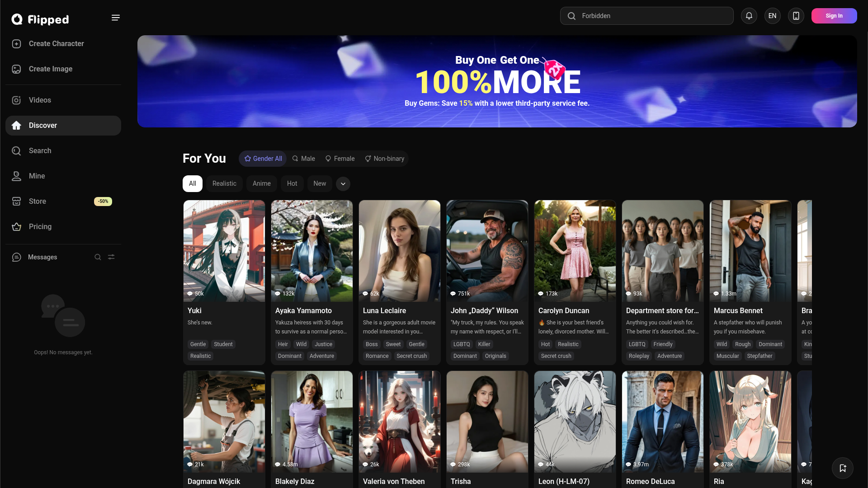Switch to the New tab
The width and height of the screenshot is (868, 488).
point(320,183)
